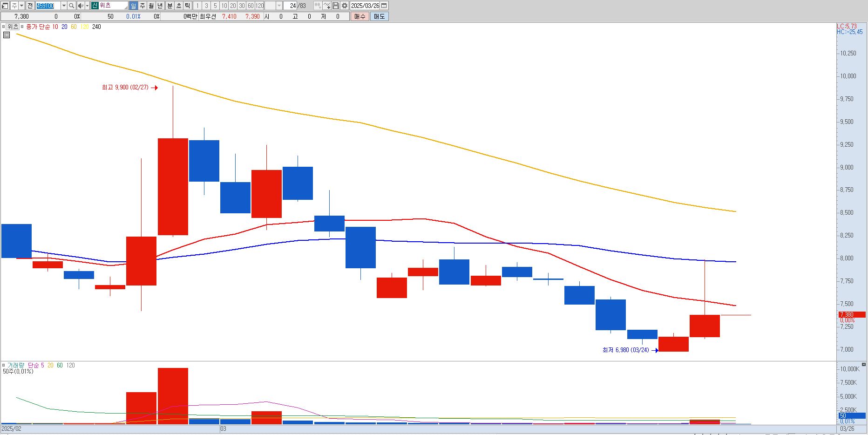Viewport: 868px width, 435px height.
Task: Click the 전 button beside stock code
Action: pos(30,6)
